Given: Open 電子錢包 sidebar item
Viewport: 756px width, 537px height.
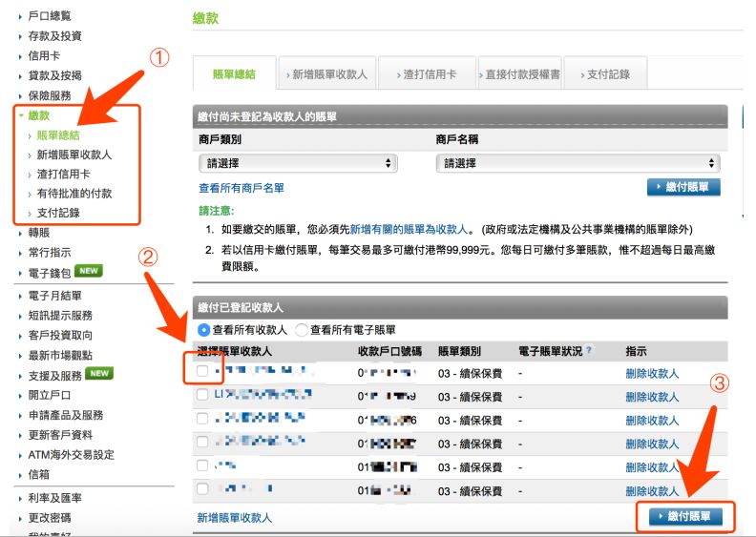Looking at the screenshot, I should coord(50,273).
